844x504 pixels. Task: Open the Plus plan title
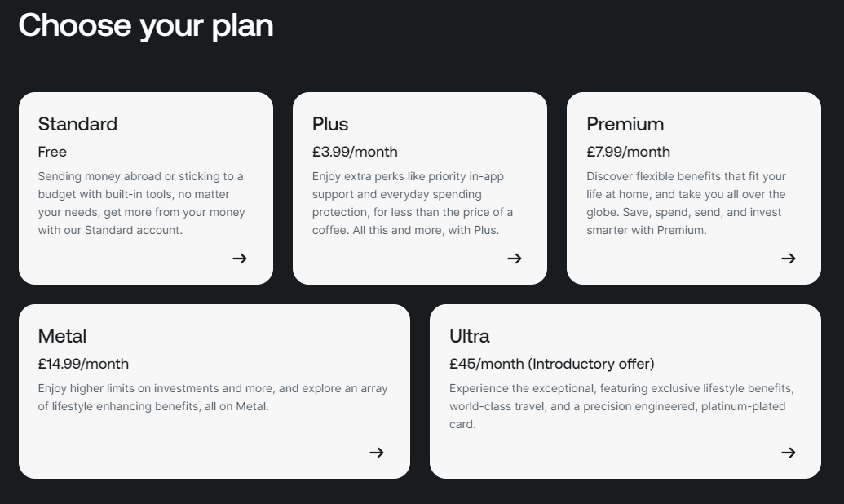click(x=330, y=124)
